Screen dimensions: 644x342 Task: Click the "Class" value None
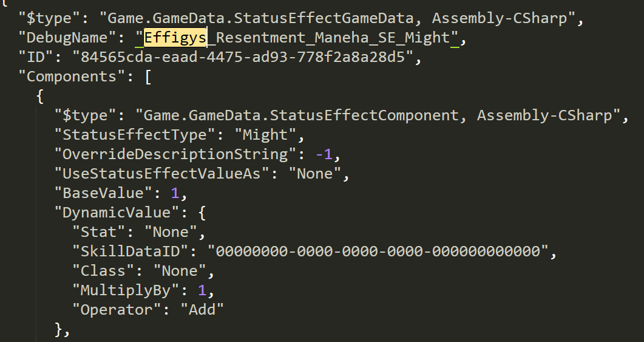pyautogui.click(x=180, y=271)
